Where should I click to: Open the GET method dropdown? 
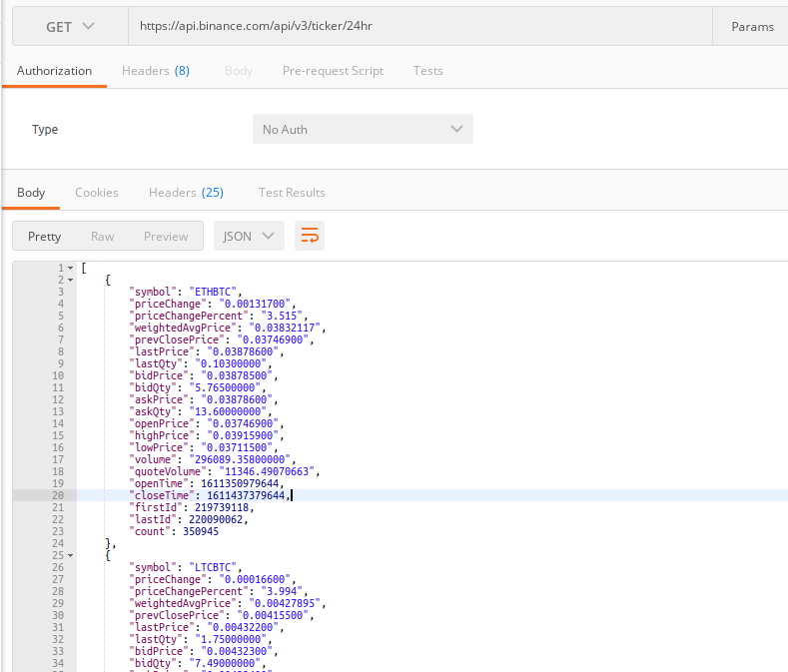pyautogui.click(x=70, y=27)
